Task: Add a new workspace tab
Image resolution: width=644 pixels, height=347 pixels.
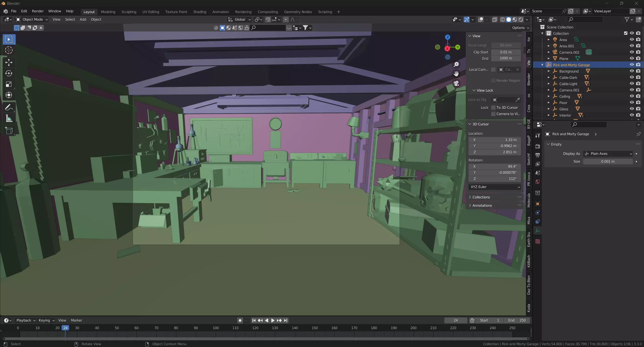Action: (x=339, y=12)
